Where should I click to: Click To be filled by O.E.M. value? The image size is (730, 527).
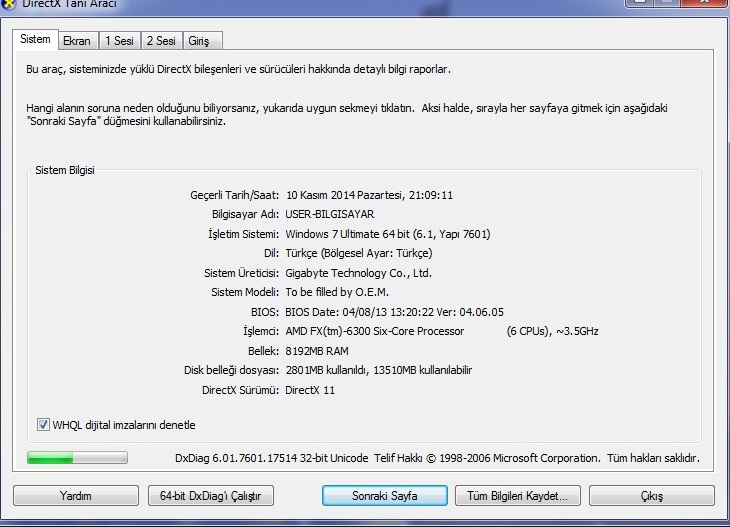(337, 292)
